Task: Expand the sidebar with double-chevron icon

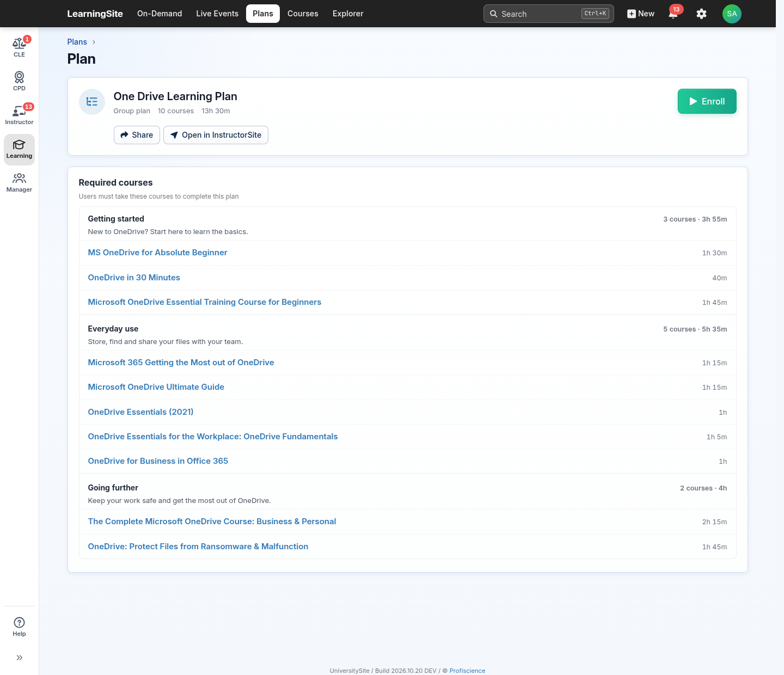Action: pyautogui.click(x=19, y=658)
